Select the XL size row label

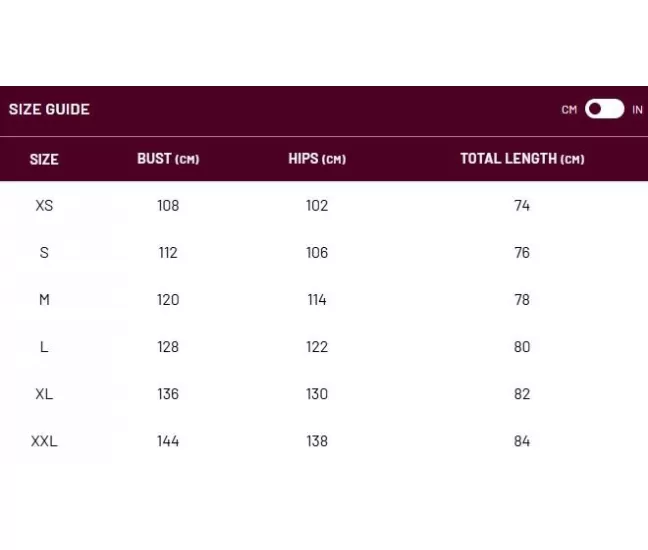[44, 393]
